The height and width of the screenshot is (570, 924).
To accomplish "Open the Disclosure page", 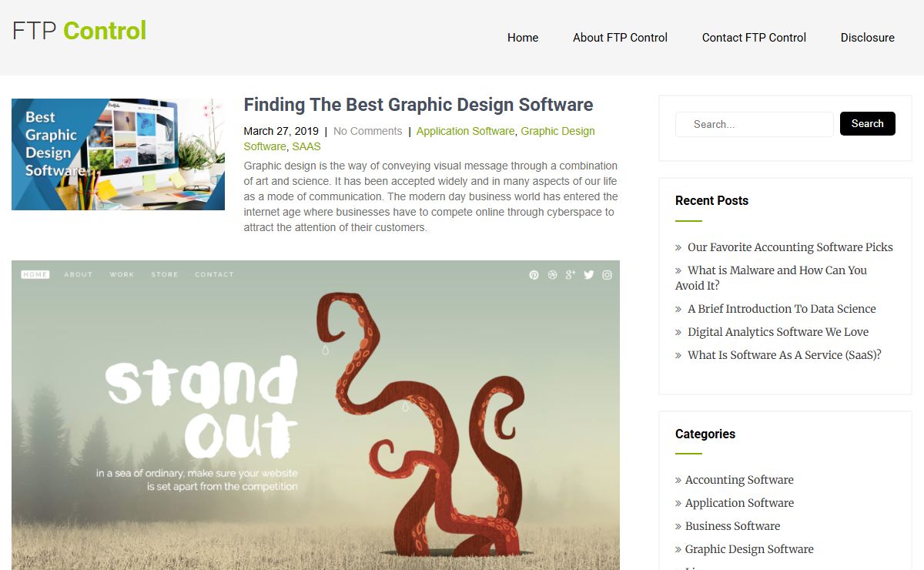I will 868,38.
